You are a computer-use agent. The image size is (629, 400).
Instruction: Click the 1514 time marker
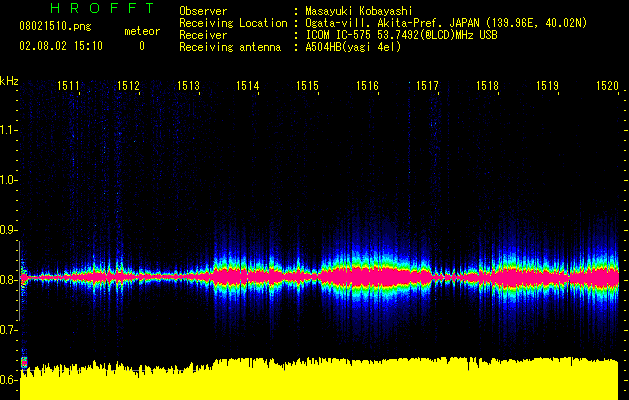tap(248, 86)
